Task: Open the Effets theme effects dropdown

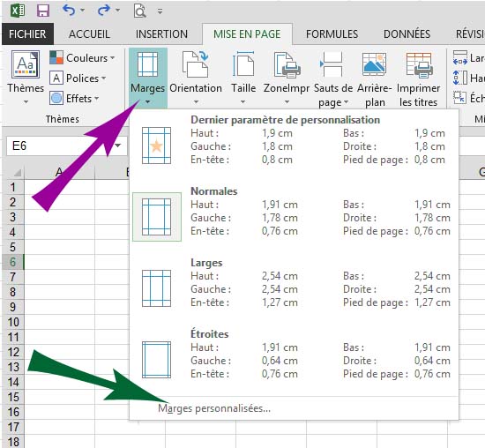Action: pos(74,99)
